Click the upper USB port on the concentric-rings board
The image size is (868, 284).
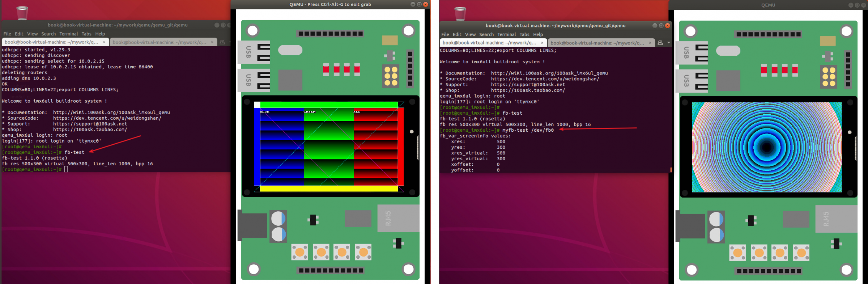692,52
